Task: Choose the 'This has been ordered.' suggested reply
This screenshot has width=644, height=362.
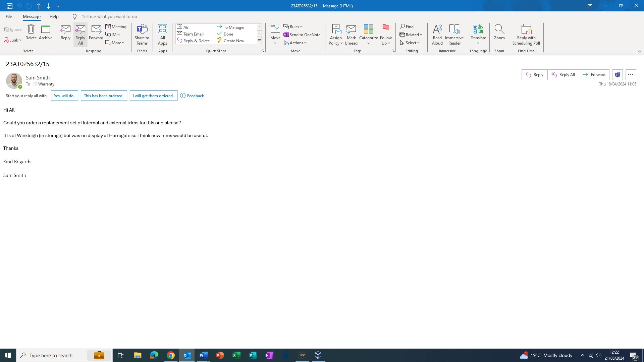Action: tap(104, 96)
